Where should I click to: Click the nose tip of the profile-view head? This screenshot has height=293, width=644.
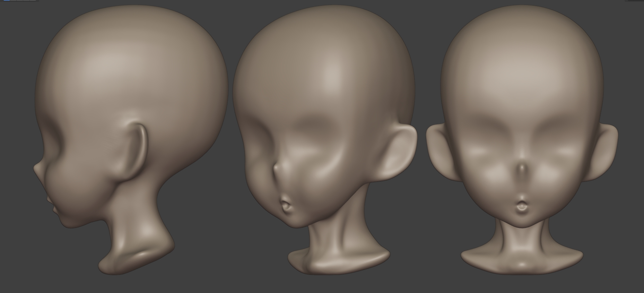pos(35,169)
